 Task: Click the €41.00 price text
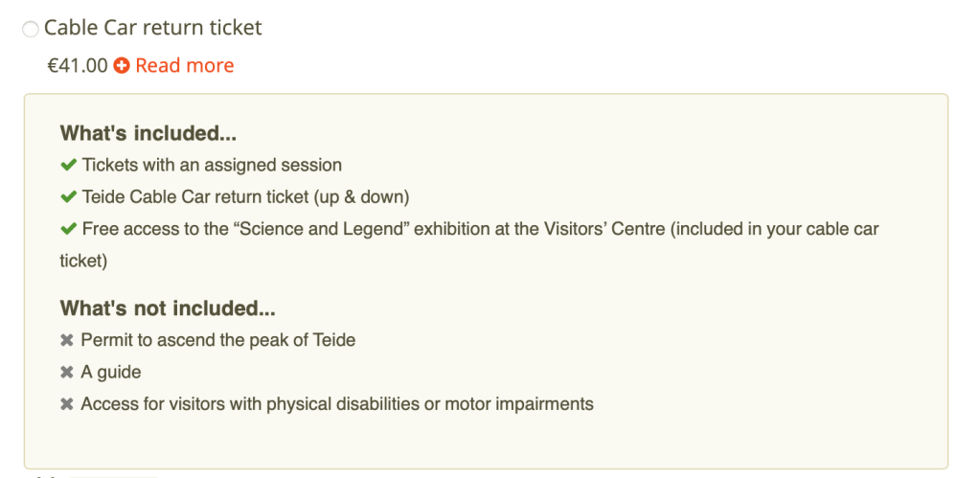coord(78,66)
